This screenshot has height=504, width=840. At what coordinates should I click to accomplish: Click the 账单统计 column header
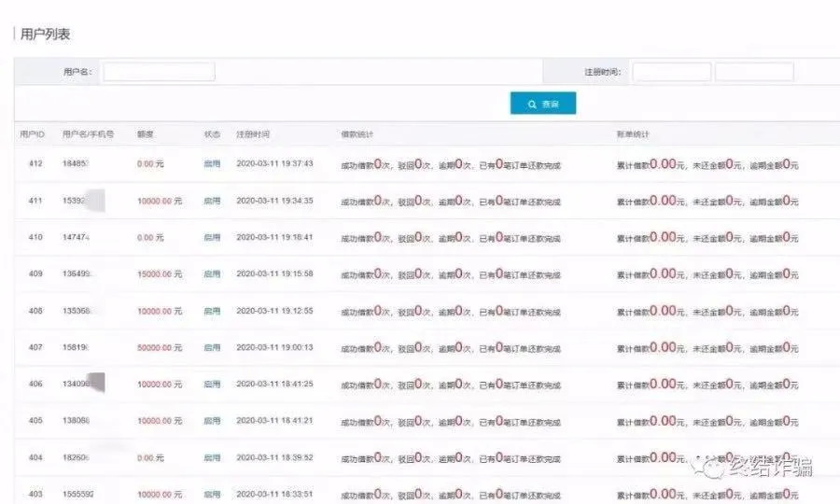(x=633, y=134)
